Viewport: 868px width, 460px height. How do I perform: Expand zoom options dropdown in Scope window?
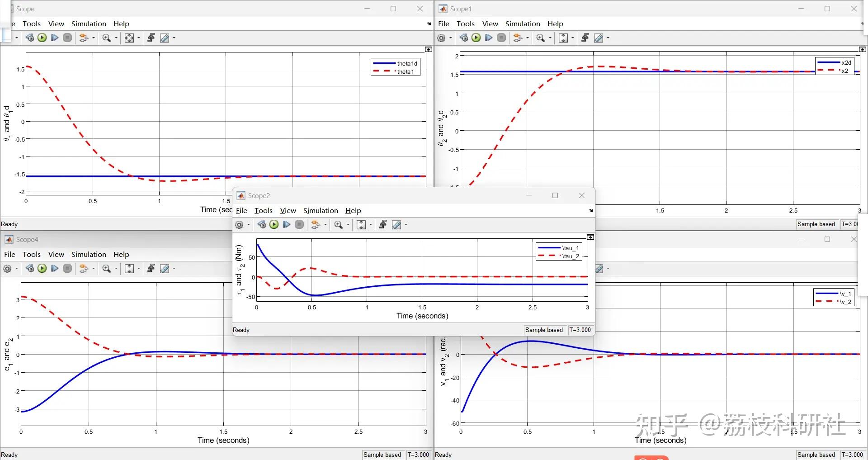click(x=116, y=38)
